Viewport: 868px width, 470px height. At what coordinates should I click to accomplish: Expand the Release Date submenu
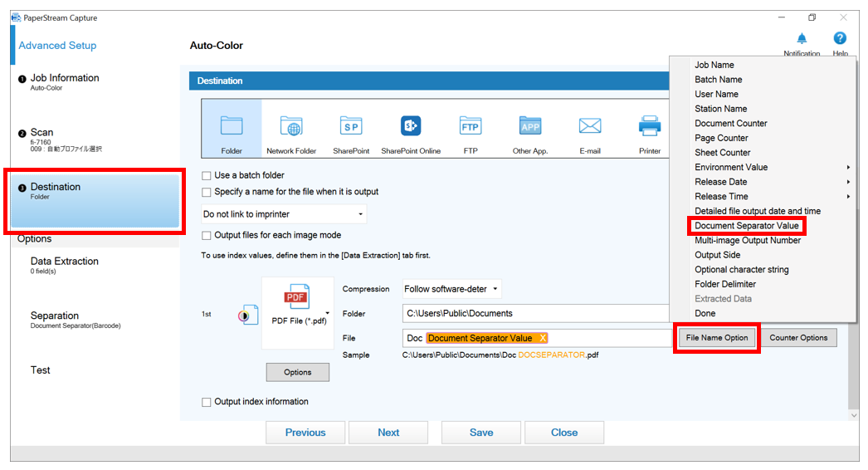848,182
